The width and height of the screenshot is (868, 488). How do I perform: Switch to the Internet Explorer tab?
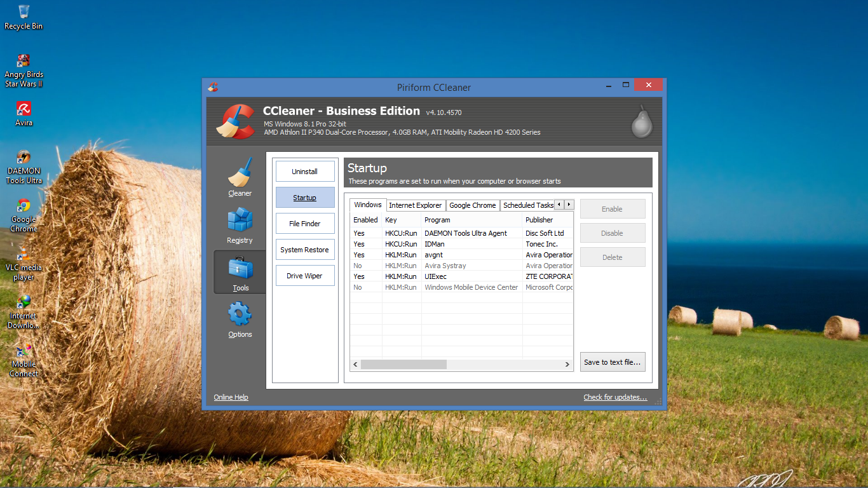tap(416, 205)
